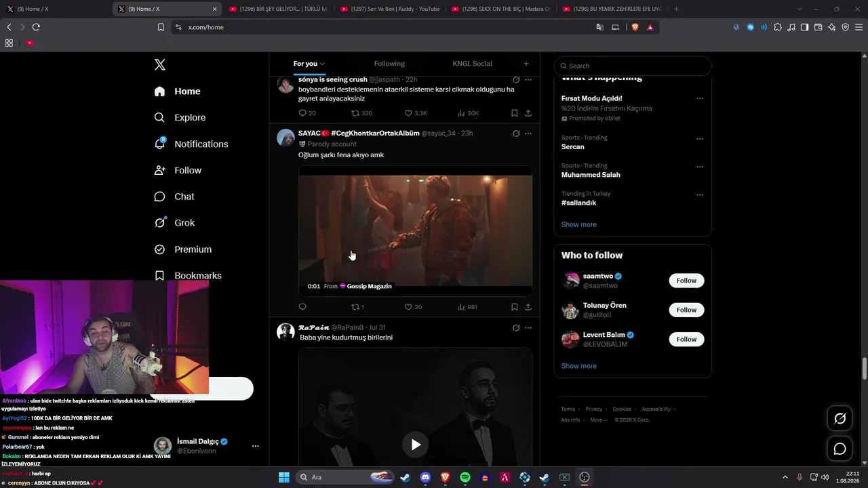Click the X logo in sidebar
Image resolution: width=868 pixels, height=488 pixels.
(x=160, y=65)
